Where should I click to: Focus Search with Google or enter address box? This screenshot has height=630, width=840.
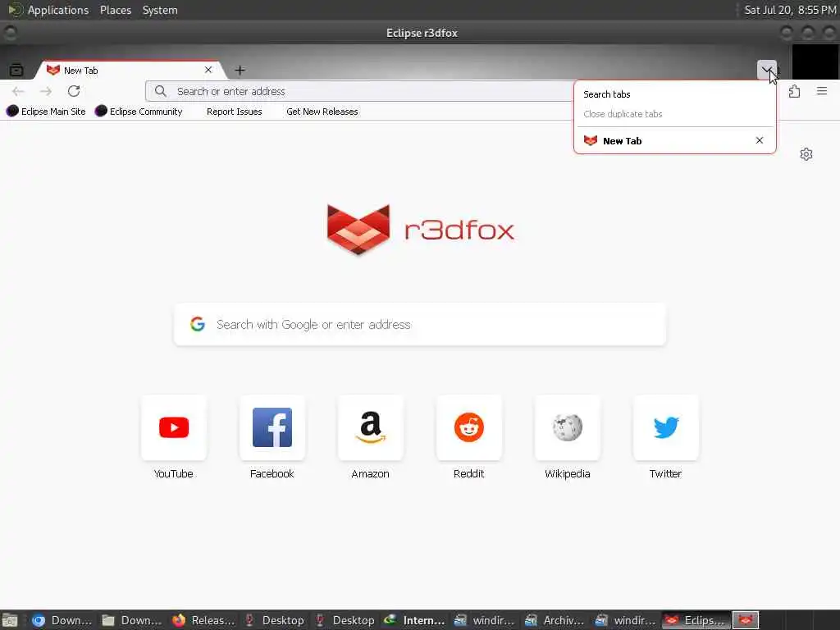click(420, 325)
